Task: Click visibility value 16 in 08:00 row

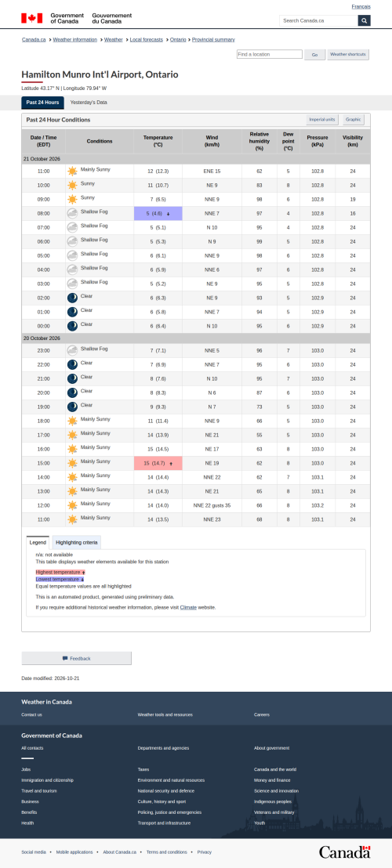Action: tap(353, 213)
